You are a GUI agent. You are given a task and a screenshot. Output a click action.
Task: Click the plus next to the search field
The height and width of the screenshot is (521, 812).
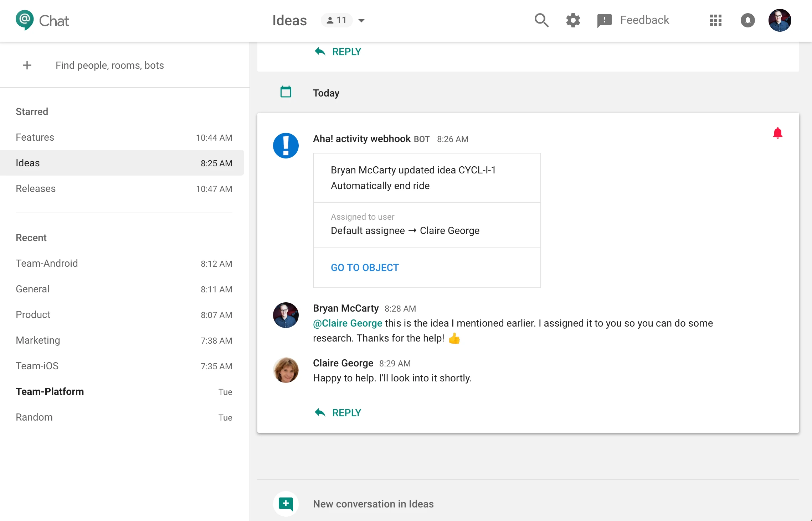[x=27, y=65]
